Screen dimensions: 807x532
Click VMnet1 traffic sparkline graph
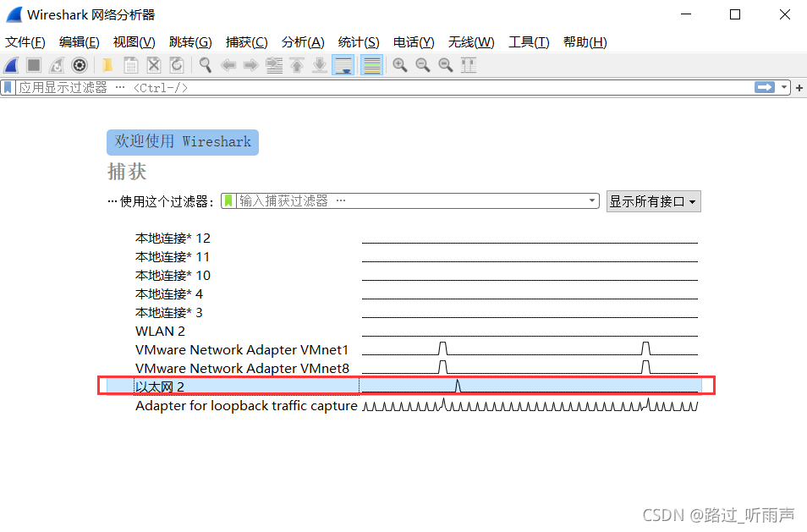(x=530, y=348)
